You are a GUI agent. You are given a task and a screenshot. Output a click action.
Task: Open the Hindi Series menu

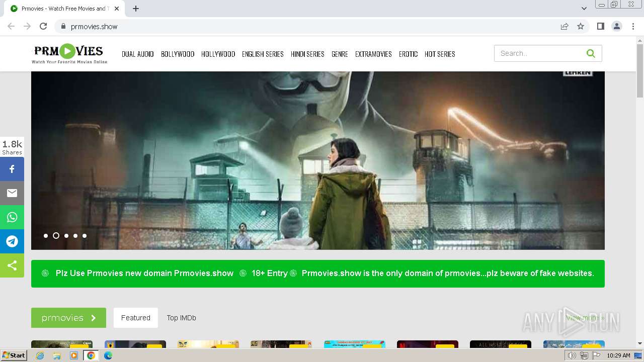(x=307, y=54)
